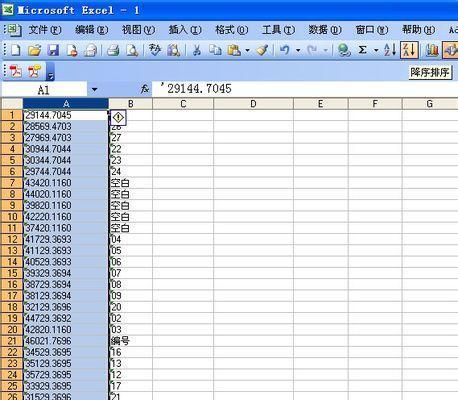This screenshot has width=458, height=400.
Task: Click the error warning smart tag button
Action: click(118, 117)
